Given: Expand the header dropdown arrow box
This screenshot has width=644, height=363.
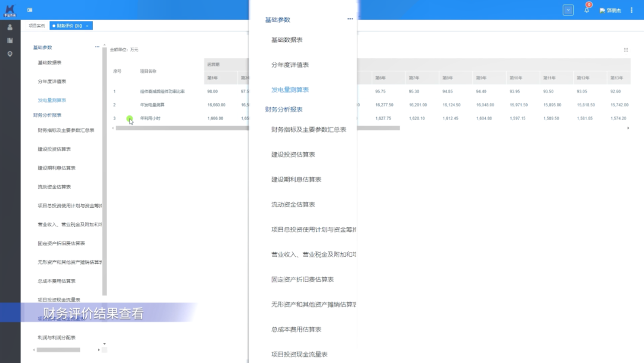Looking at the screenshot, I should tap(568, 10).
